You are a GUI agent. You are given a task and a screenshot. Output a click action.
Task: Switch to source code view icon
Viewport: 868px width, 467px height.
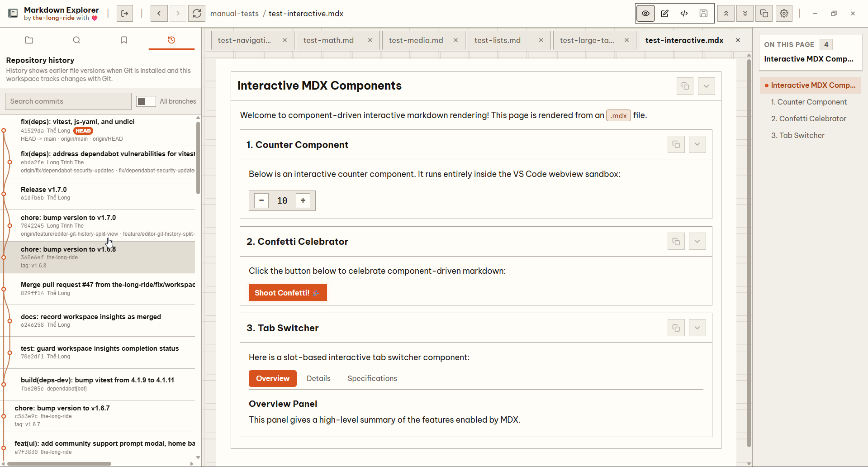coord(684,14)
